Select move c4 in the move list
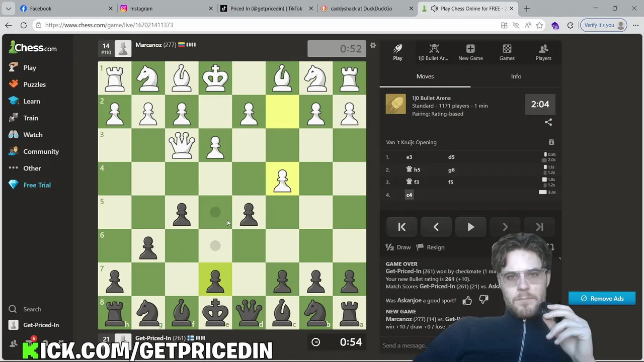The height and width of the screenshot is (362, 644). pos(409,195)
